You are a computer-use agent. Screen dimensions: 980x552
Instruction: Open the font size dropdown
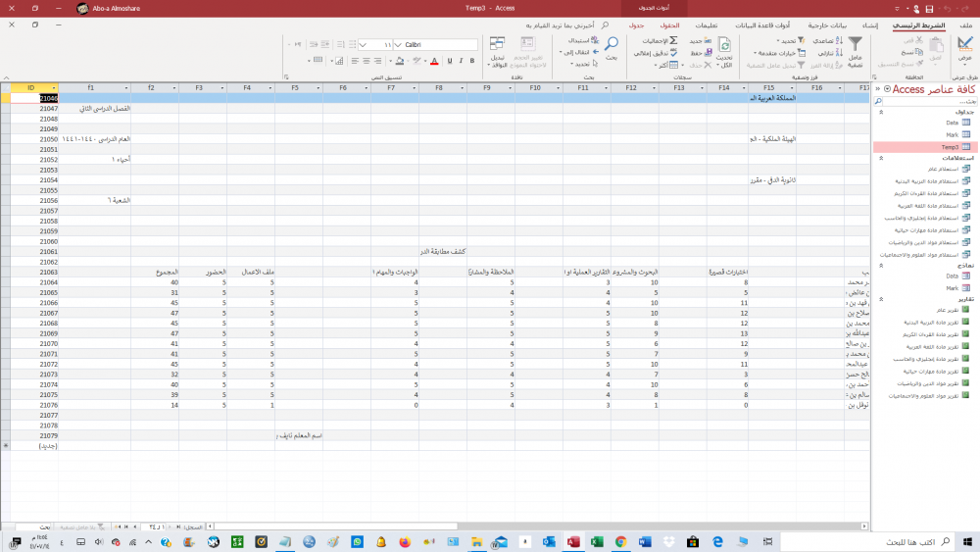(x=363, y=45)
